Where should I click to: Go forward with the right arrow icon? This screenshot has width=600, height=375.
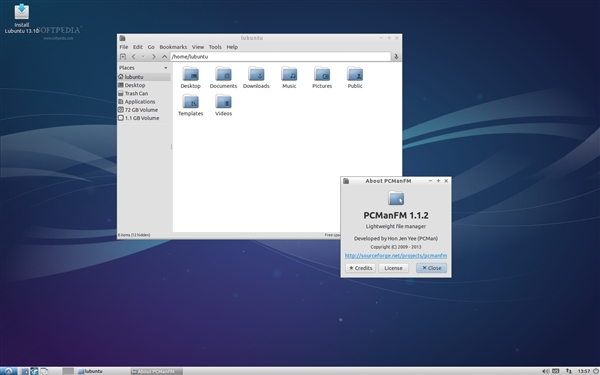(x=153, y=57)
